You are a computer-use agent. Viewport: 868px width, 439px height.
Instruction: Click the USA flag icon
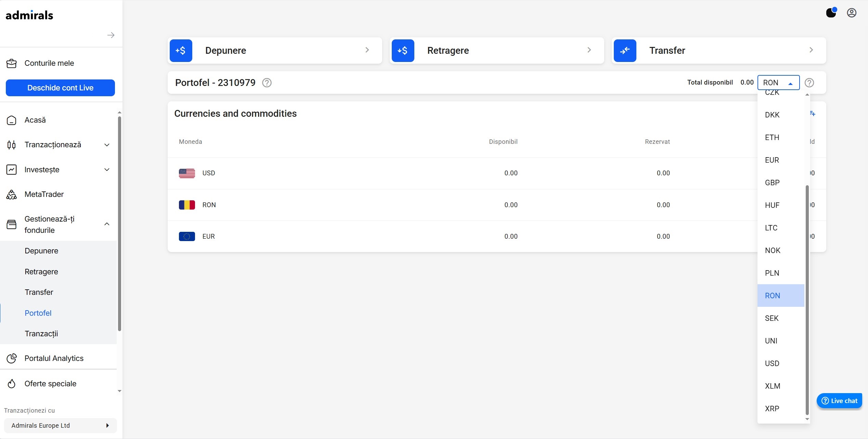tap(187, 173)
